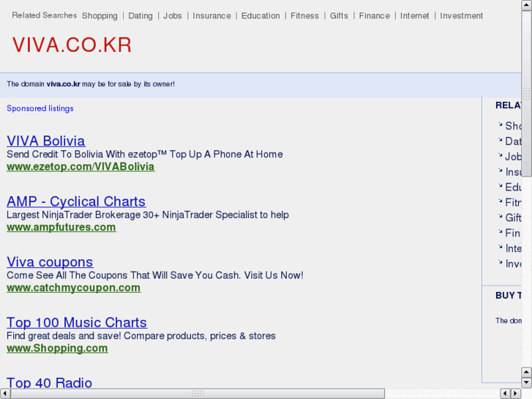The image size is (532, 399).
Task: Open the Jobs link in top bar
Action: click(173, 16)
